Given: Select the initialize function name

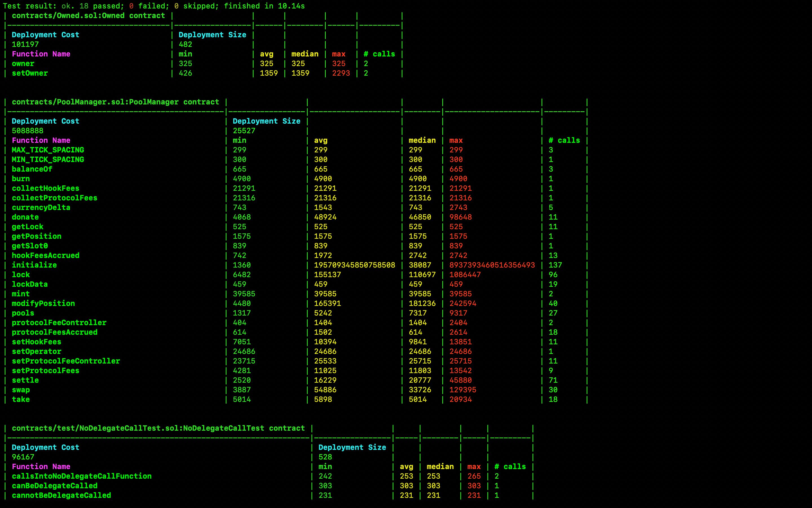Looking at the screenshot, I should (34, 265).
